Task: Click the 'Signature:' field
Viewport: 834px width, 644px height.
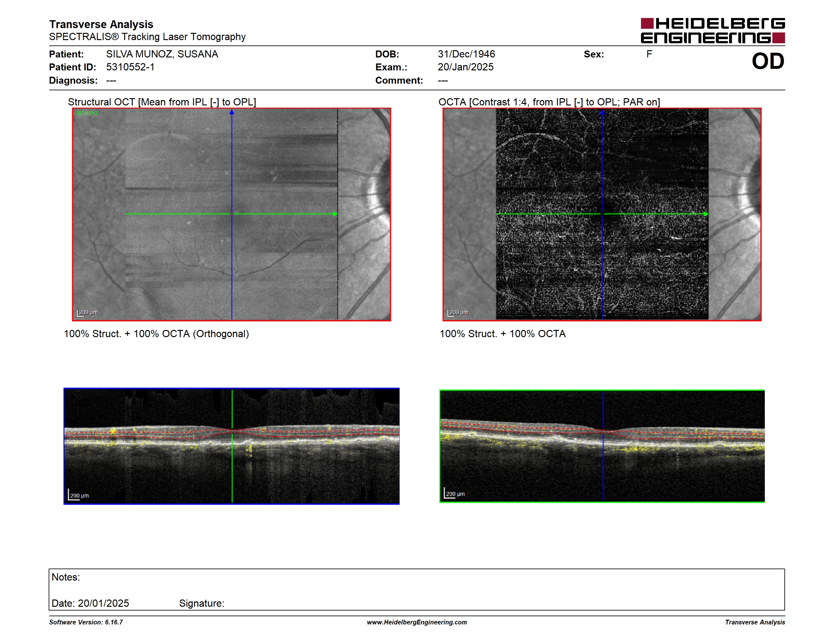Action: 202,603
